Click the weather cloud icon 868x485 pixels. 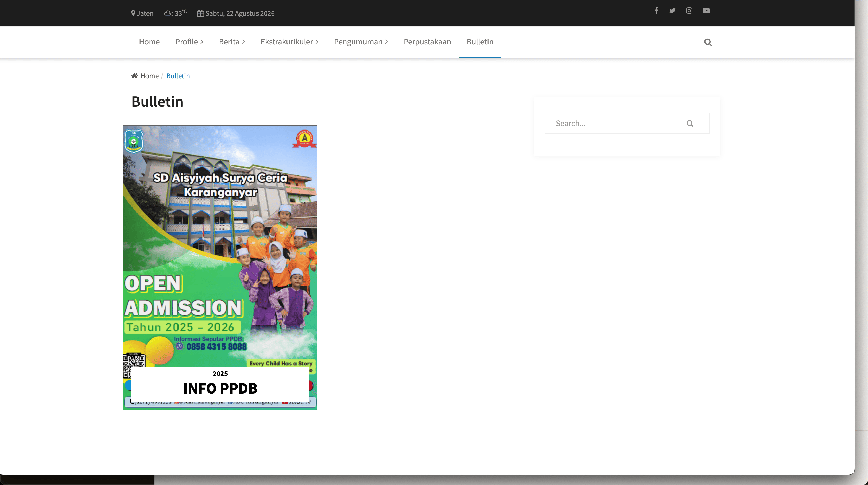(168, 13)
